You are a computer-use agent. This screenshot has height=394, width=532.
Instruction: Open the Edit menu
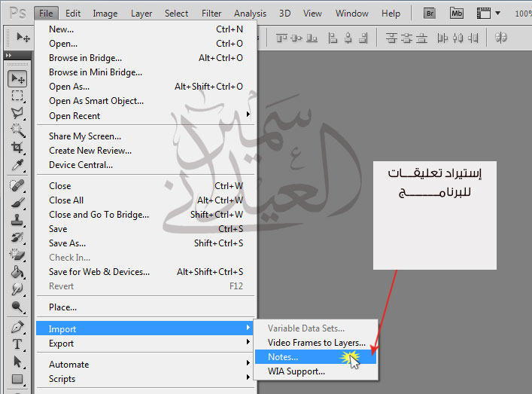click(x=73, y=14)
